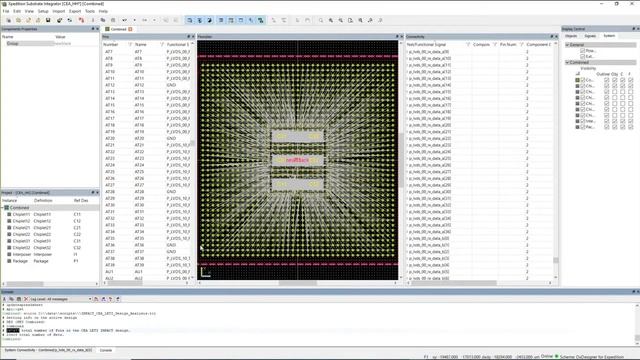
Task: Click the Redo arrow toolbar icon
Action: [x=144, y=20]
